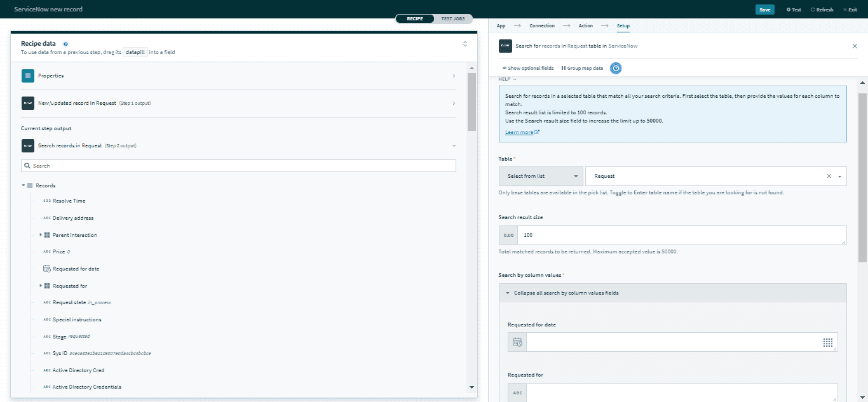Screen dimensions: 868x402
Task: Click the Recipe data help icon
Action: point(65,44)
